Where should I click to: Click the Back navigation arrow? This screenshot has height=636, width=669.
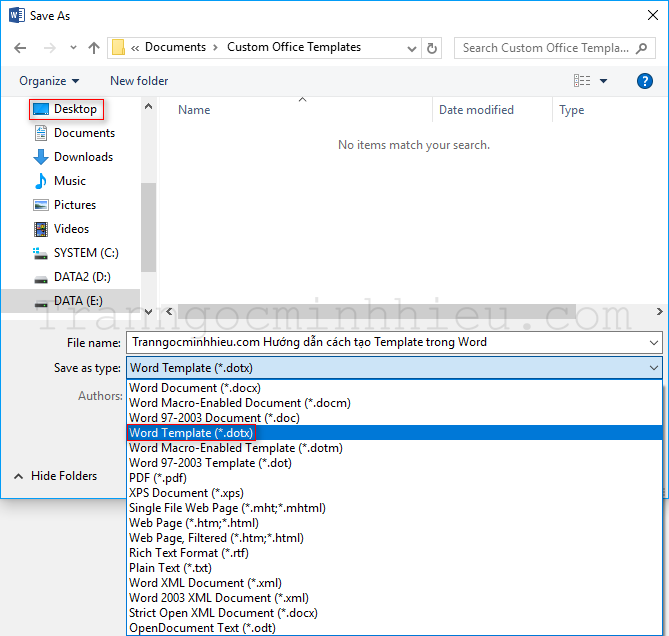21,48
